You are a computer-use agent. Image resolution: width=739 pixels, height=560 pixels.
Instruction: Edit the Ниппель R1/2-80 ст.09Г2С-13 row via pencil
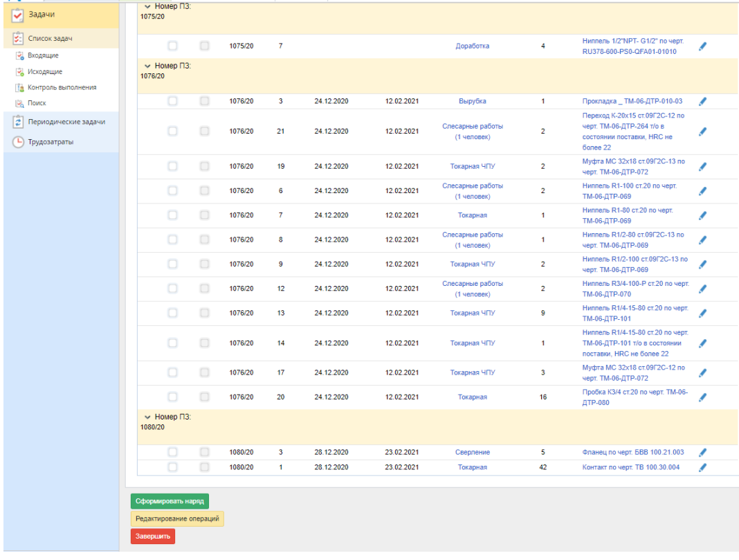[703, 240]
